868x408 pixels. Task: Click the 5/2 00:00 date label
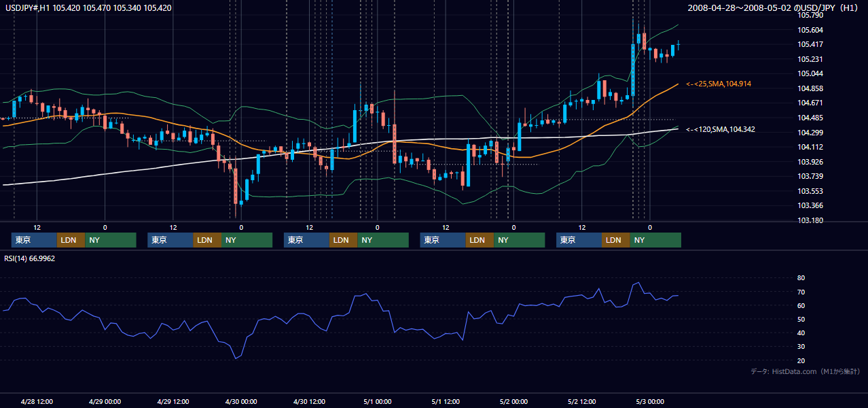coord(513,401)
